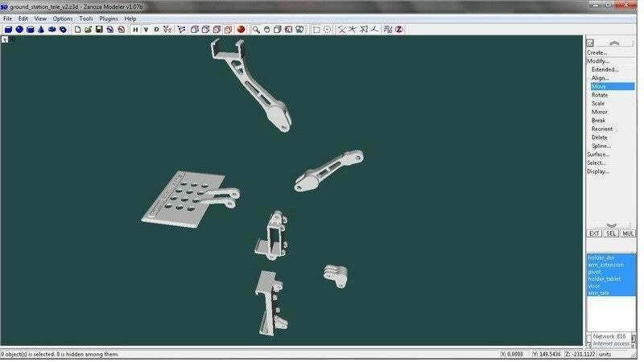Click the rectangle selection tool icon
Image resolution: width=644 pixels, height=362 pixels.
pyautogui.click(x=316, y=30)
